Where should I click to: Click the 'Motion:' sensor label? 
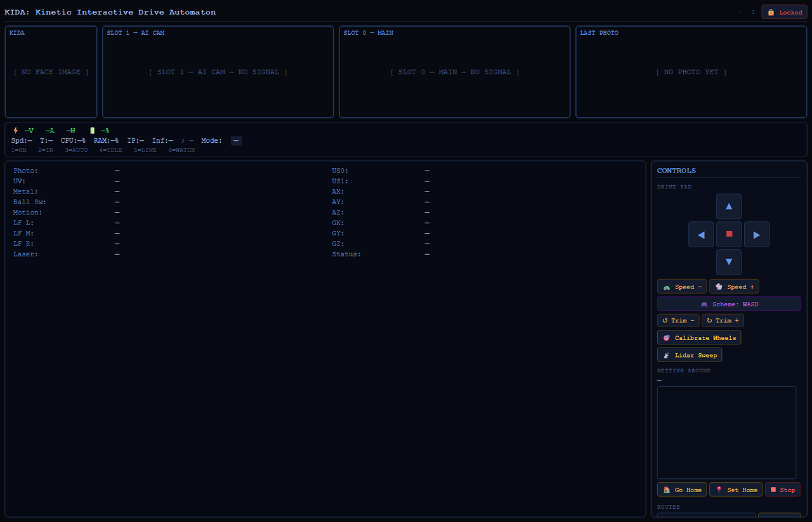coord(28,212)
